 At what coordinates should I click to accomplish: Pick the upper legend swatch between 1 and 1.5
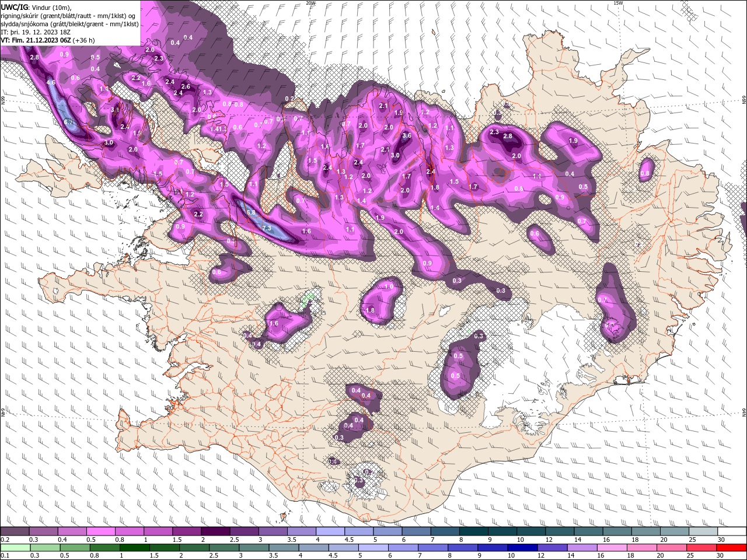point(158,531)
